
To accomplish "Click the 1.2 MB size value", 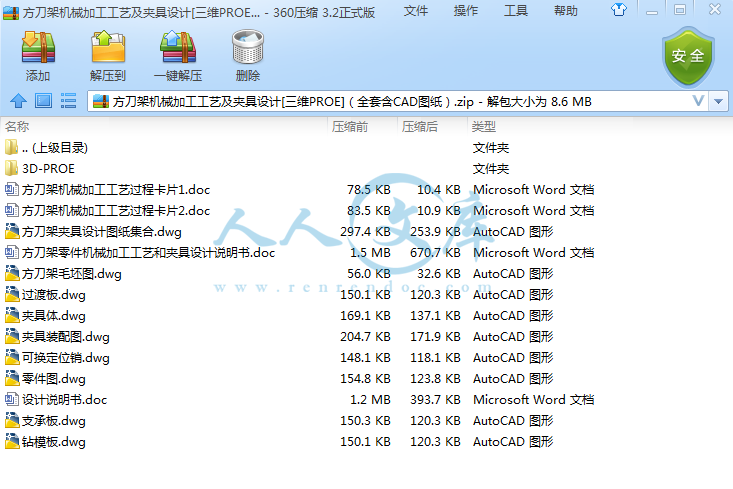I will point(370,400).
